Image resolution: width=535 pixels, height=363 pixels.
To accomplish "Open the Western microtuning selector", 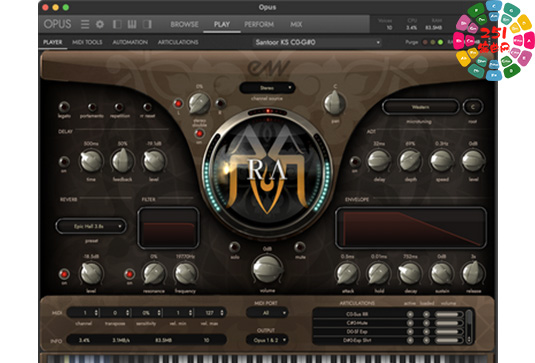I will (420, 107).
